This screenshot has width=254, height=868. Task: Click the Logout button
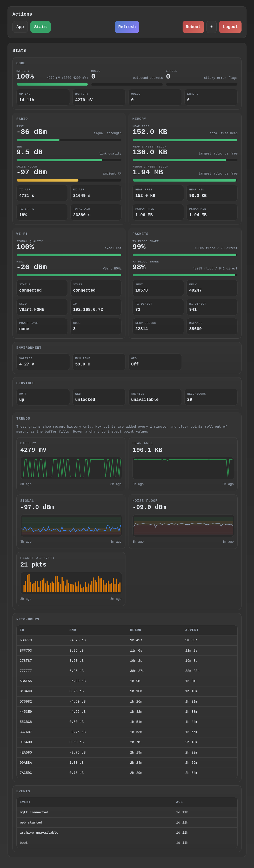(230, 27)
